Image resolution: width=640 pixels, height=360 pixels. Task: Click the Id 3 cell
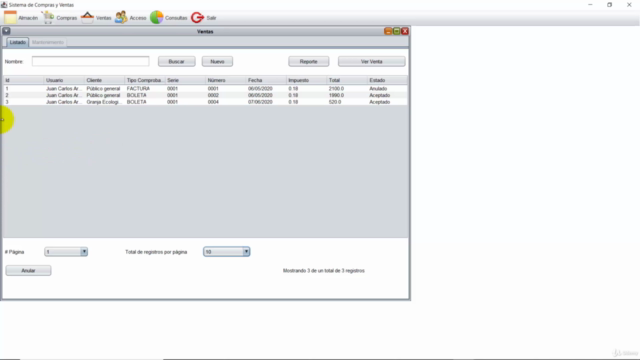23,102
